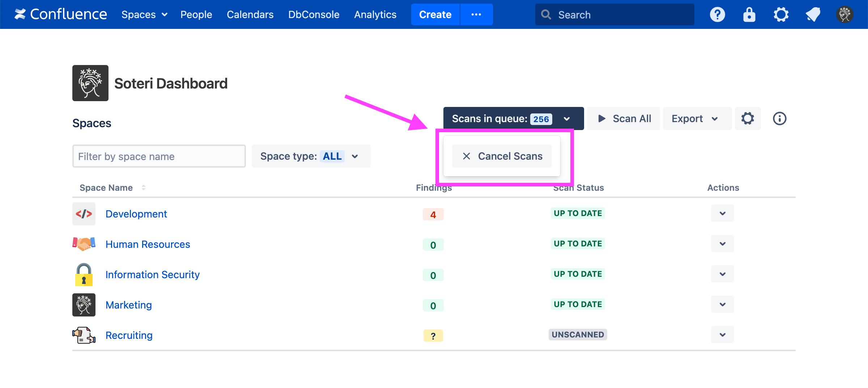Click the info circle icon
The image size is (868, 388).
pyautogui.click(x=779, y=118)
